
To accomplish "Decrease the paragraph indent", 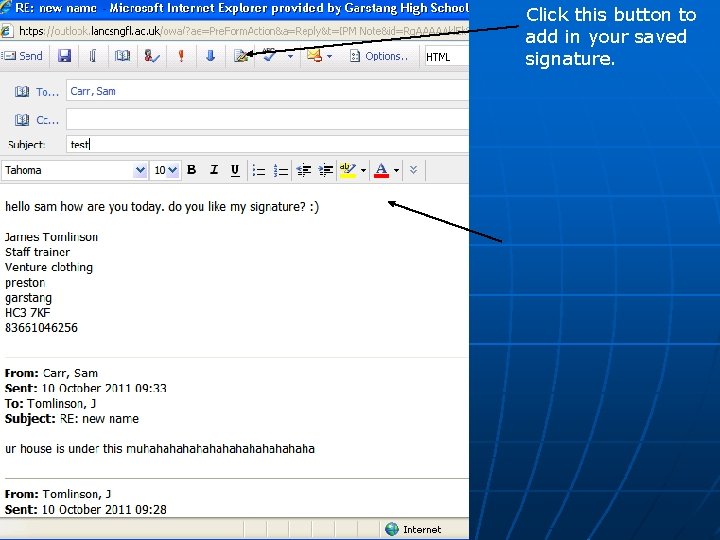I will click(x=304, y=170).
